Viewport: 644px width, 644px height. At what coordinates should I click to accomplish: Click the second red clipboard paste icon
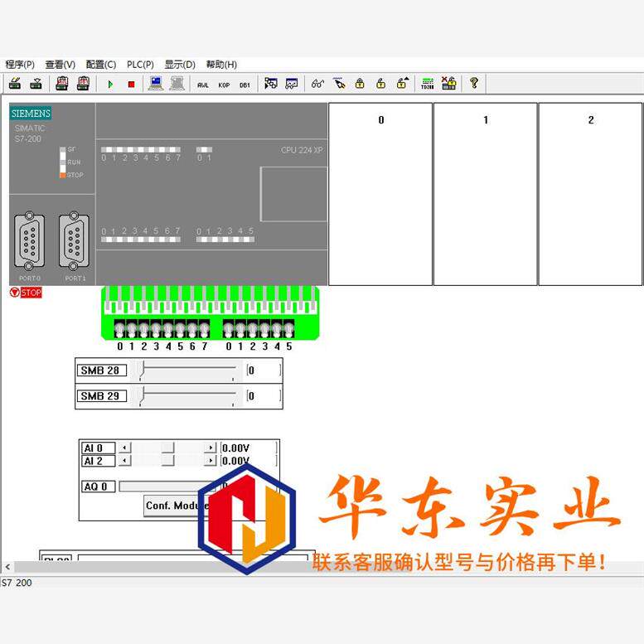[84, 84]
